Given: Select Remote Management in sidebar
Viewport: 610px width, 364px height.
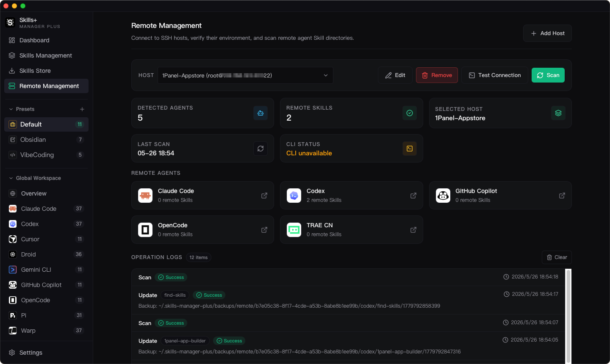Looking at the screenshot, I should (46, 86).
